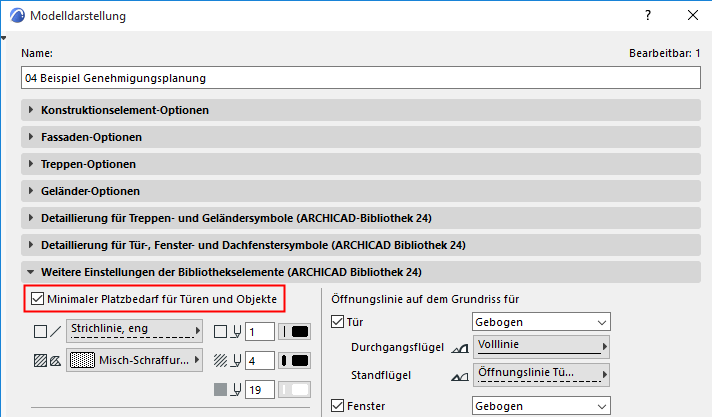Click the diagonal line type icon beside Strichlinie
The height and width of the screenshot is (417, 712).
click(x=56, y=332)
